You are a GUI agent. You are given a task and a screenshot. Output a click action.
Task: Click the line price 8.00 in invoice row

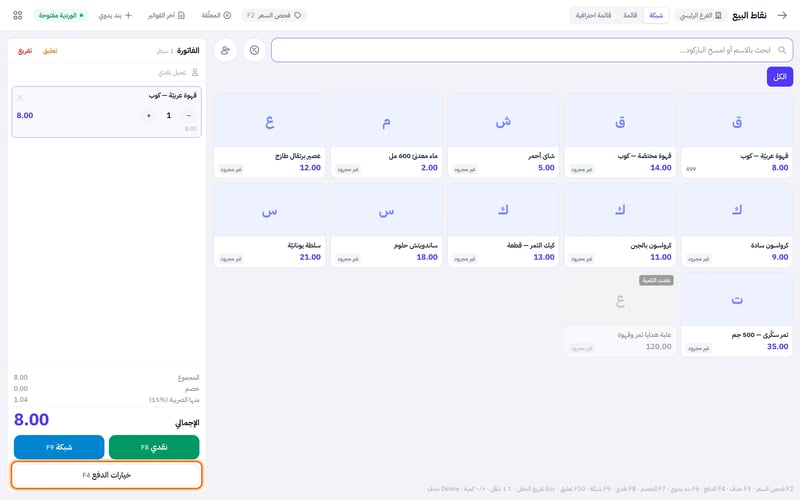tap(24, 115)
